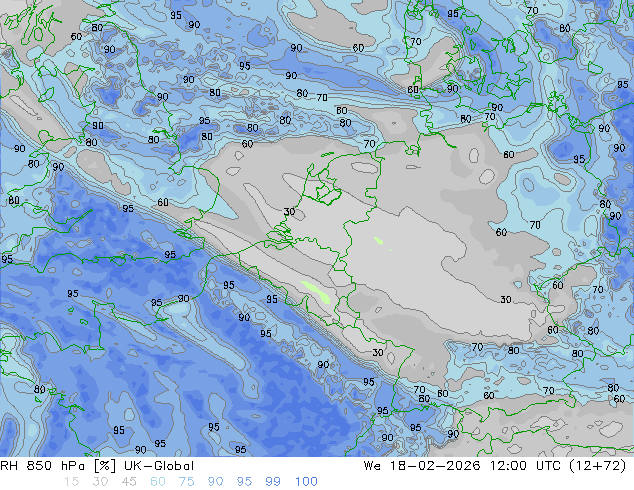This screenshot has width=634, height=490.
Task: Click the legend value 90 in the color scale
Action: [x=216, y=482]
